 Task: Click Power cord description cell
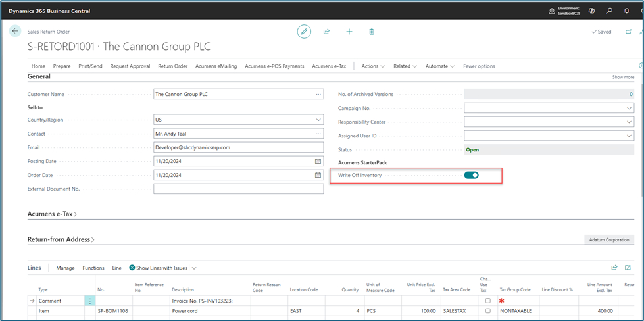pyautogui.click(x=210, y=311)
